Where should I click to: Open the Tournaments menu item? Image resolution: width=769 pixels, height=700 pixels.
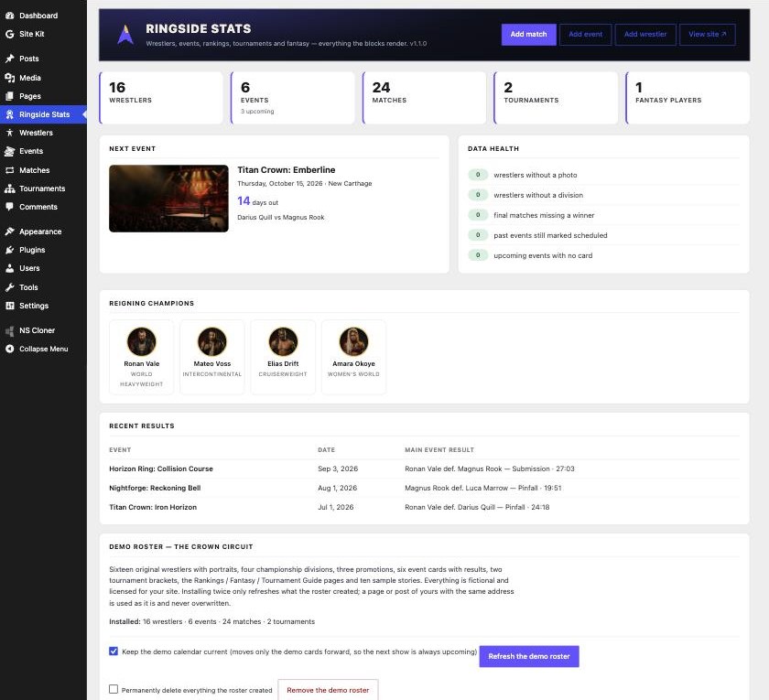[x=43, y=188]
